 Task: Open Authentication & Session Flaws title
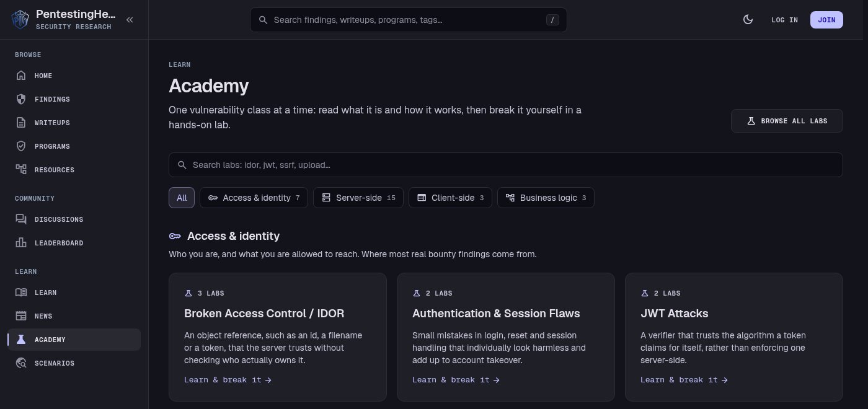coord(496,314)
